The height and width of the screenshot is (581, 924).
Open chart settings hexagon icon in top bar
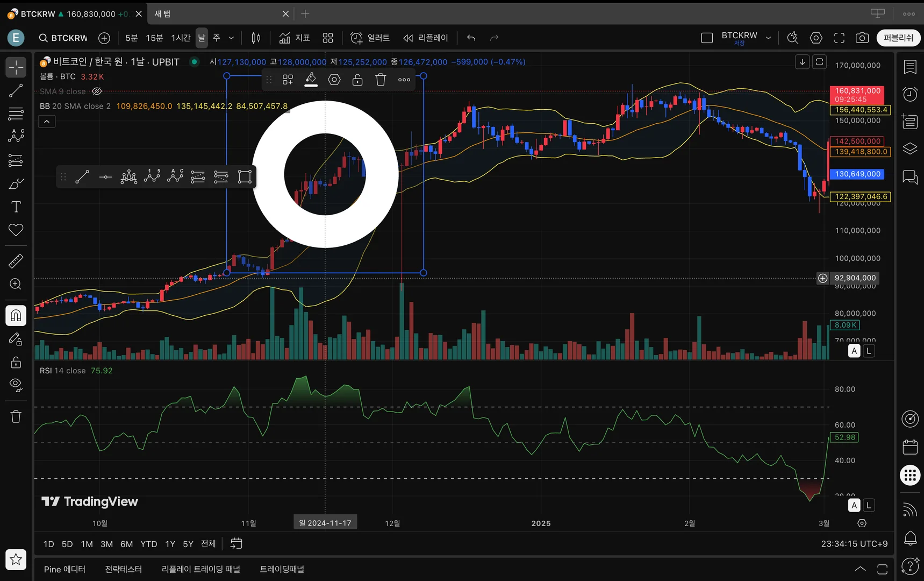coord(816,38)
